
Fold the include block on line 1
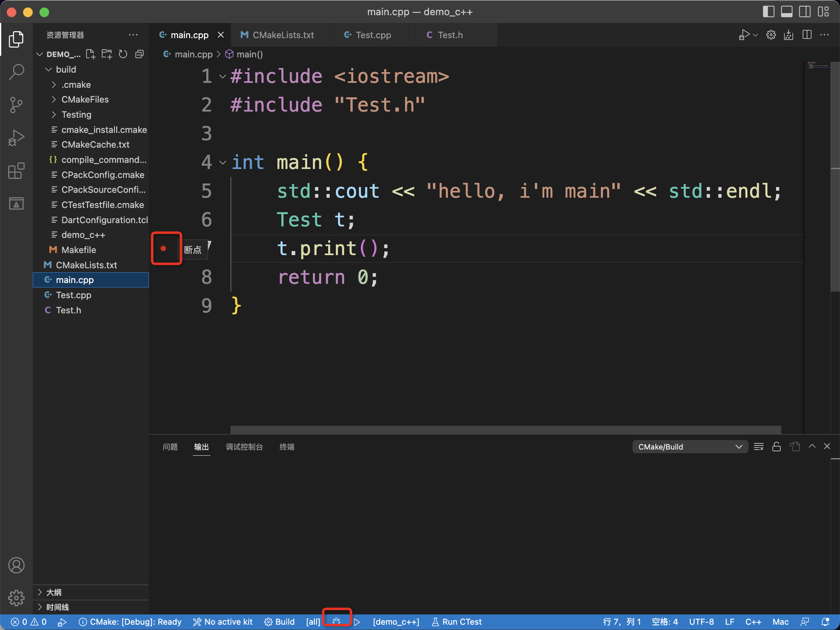coord(223,76)
